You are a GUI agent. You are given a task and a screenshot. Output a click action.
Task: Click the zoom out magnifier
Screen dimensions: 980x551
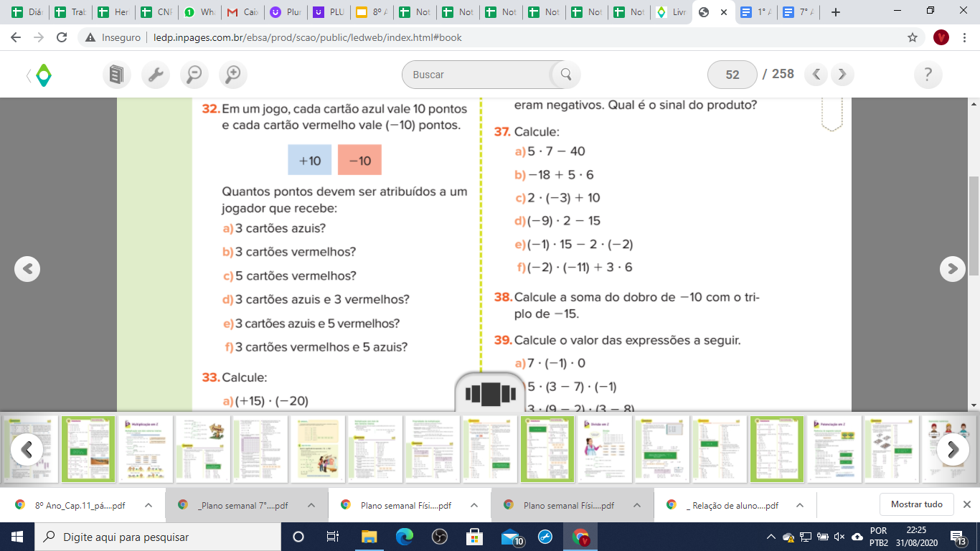pos(194,75)
